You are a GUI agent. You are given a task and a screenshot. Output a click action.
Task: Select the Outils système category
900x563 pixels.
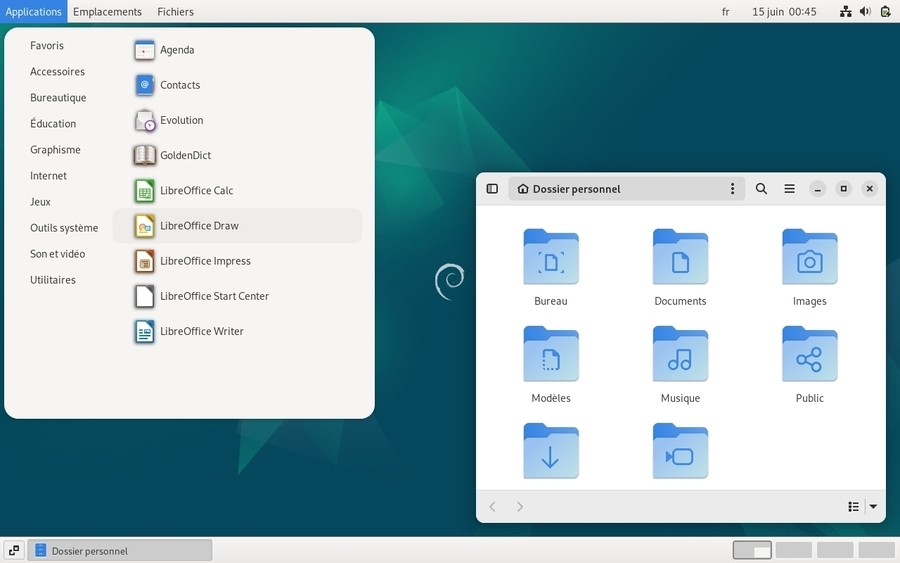pyautogui.click(x=64, y=228)
